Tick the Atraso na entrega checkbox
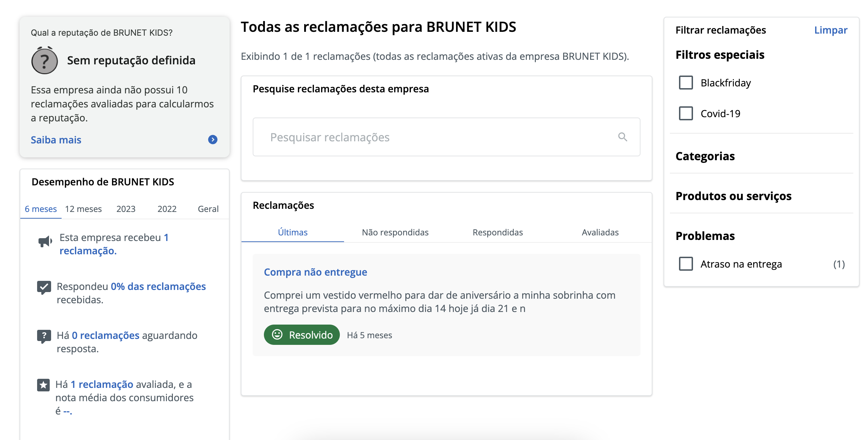Viewport: 868px width, 440px height. pos(686,264)
